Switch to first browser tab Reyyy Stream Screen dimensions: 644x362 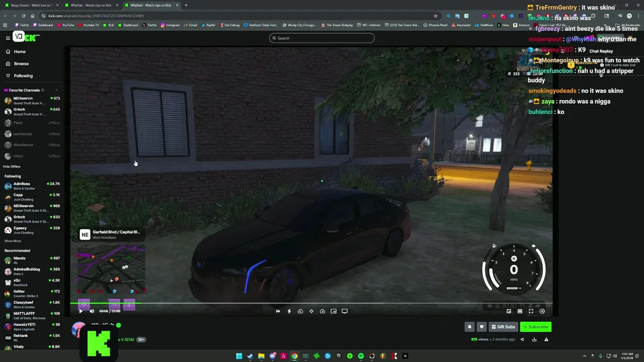[31, 5]
